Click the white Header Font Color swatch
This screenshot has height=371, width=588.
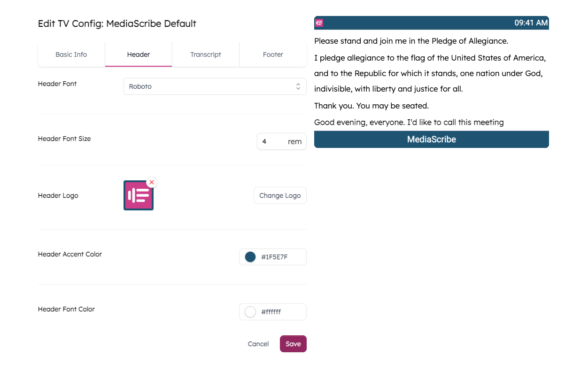[249, 311]
